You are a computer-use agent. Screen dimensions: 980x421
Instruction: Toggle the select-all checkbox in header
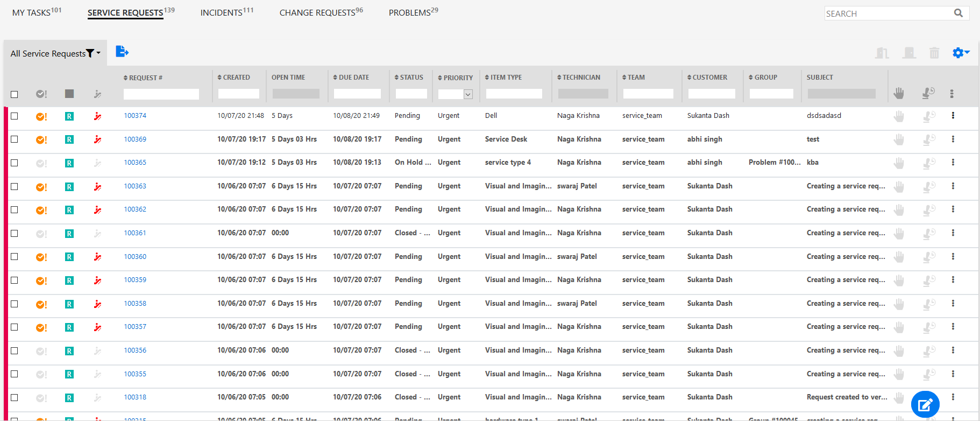pos(15,94)
